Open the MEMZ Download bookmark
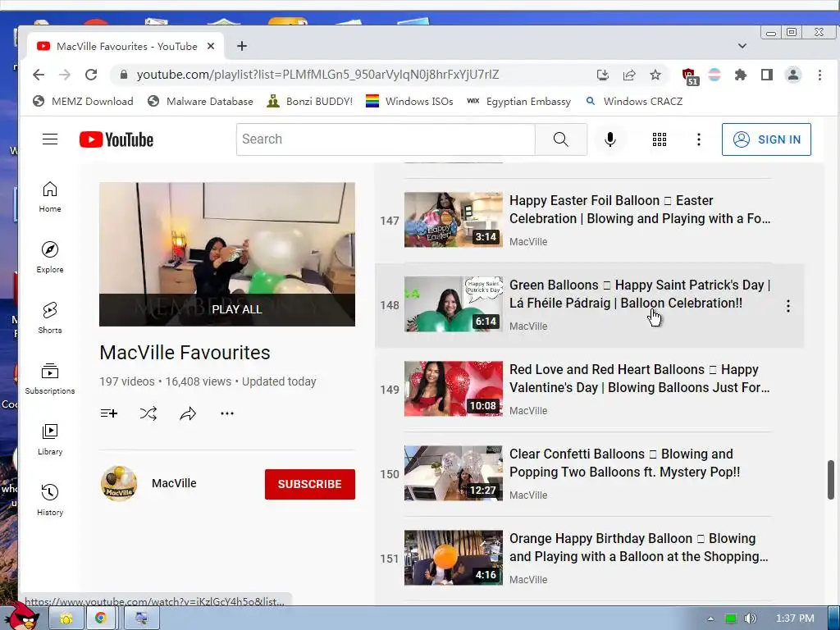 point(83,101)
